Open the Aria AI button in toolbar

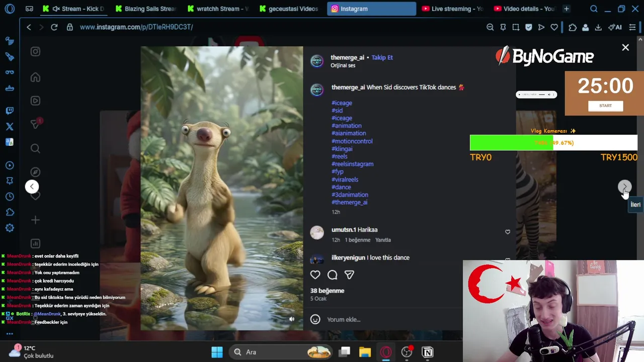click(615, 27)
